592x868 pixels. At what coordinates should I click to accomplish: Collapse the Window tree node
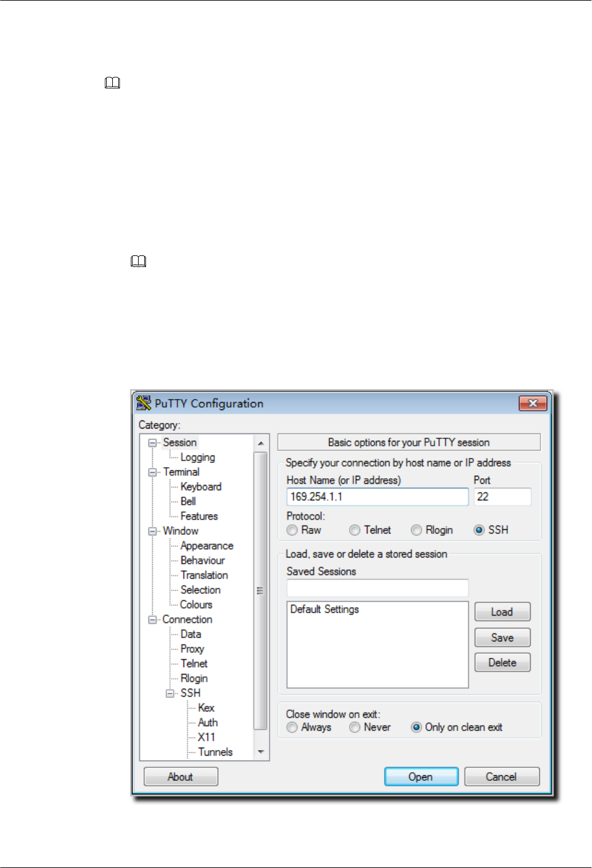(x=152, y=531)
